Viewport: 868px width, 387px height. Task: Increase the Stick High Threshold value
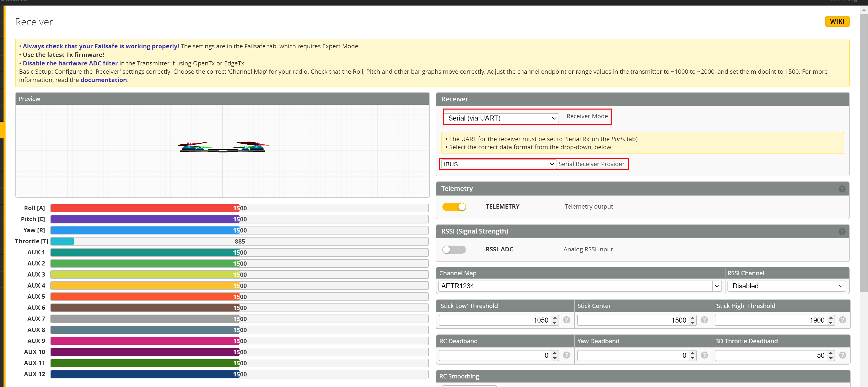[831, 318]
